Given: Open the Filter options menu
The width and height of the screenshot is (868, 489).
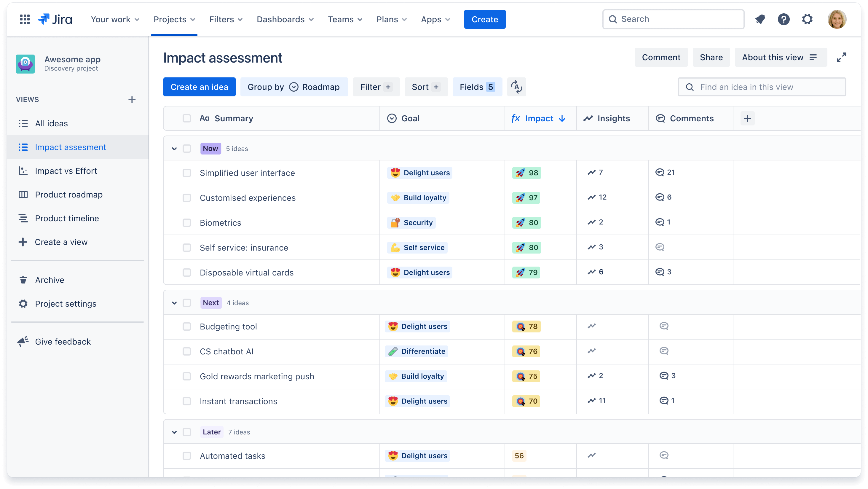Looking at the screenshot, I should click(x=375, y=87).
